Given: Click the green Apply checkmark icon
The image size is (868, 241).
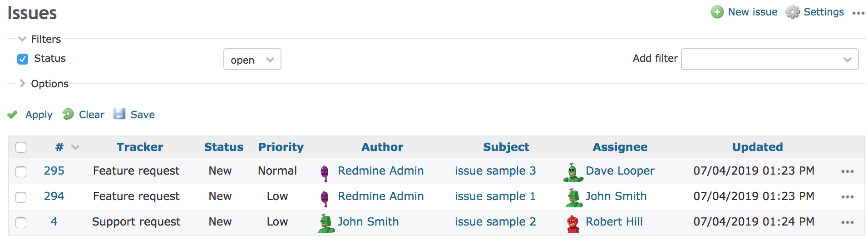Looking at the screenshot, I should [x=13, y=115].
